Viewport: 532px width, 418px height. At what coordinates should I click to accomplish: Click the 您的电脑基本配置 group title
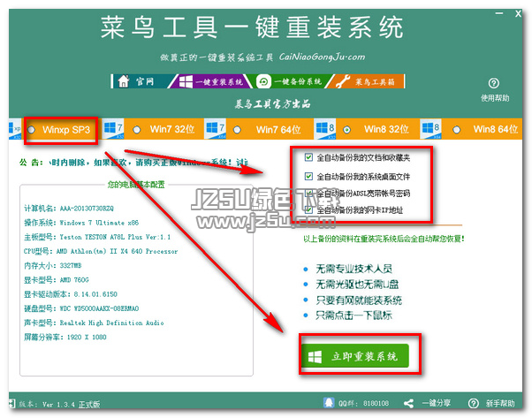coord(136,185)
